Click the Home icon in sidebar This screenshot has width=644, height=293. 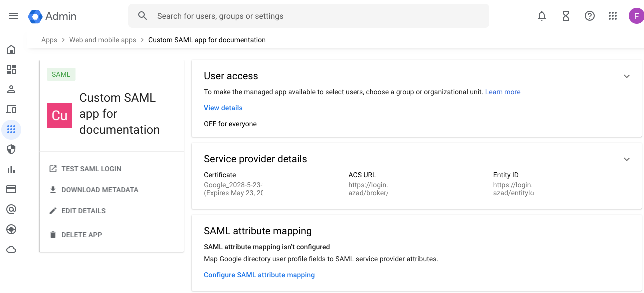11,49
